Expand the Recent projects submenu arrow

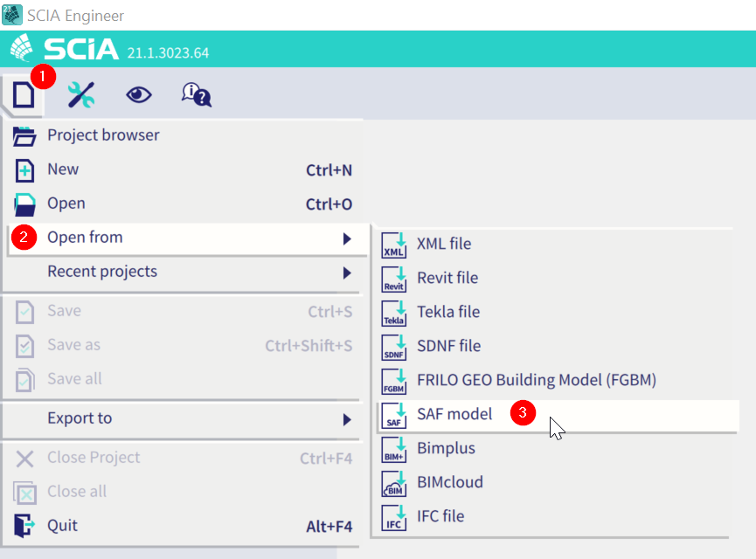[347, 273]
